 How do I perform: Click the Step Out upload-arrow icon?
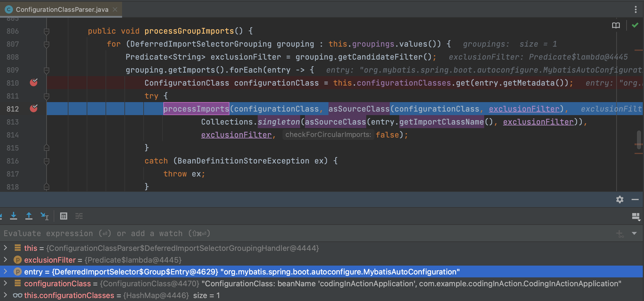[x=29, y=216]
